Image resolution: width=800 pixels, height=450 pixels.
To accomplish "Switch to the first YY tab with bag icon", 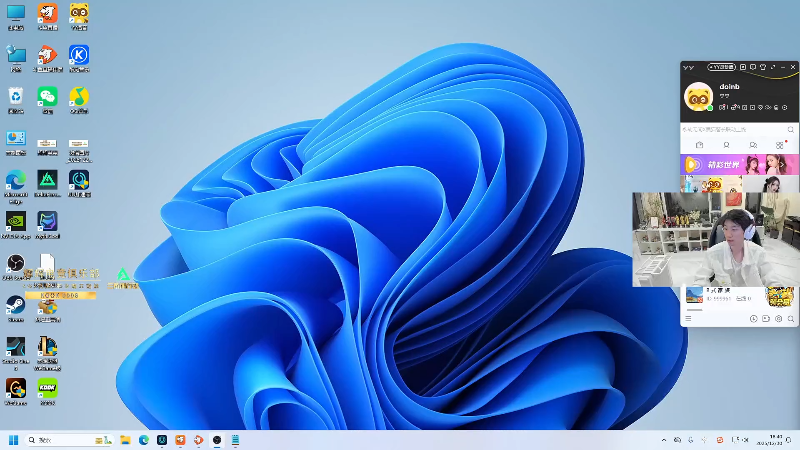I will tap(699, 145).
